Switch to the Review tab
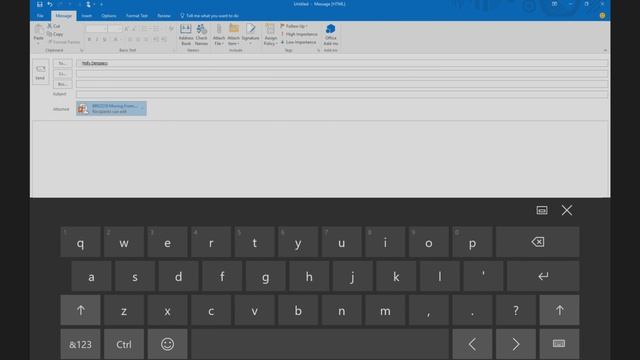Viewport: 640px width, 360px height. coord(164,16)
